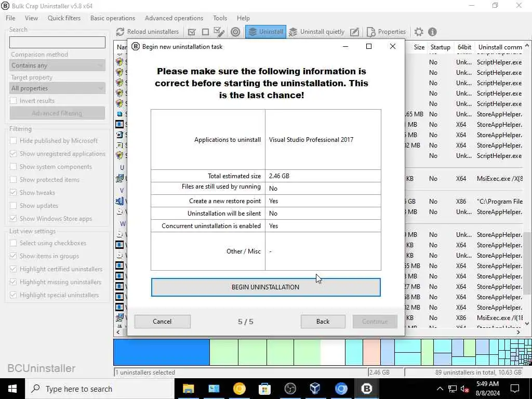Enable Show updates checkbox
532x399 pixels.
[13, 206]
